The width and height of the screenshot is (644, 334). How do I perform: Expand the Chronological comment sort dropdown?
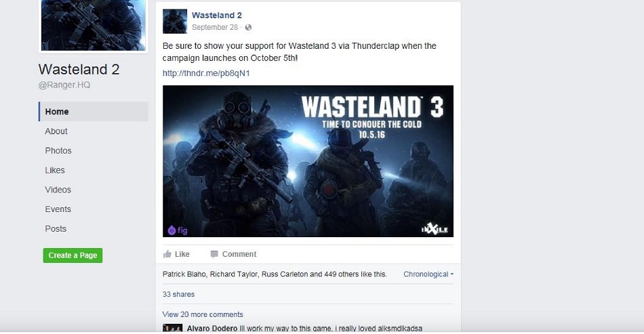[x=428, y=274]
